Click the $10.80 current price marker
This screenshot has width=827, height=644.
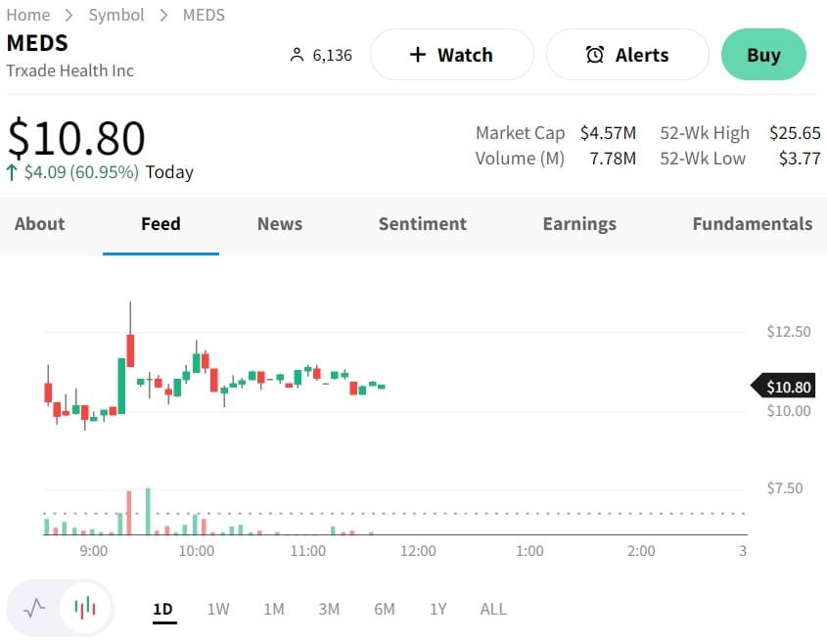tap(786, 387)
